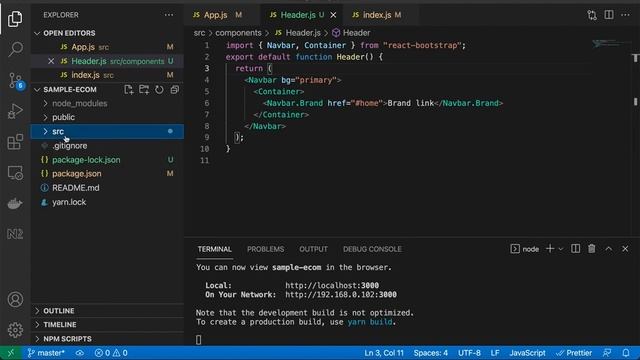Viewport: 640px width, 360px height.
Task: Open index.js from Open Editors list
Action: click(107, 75)
